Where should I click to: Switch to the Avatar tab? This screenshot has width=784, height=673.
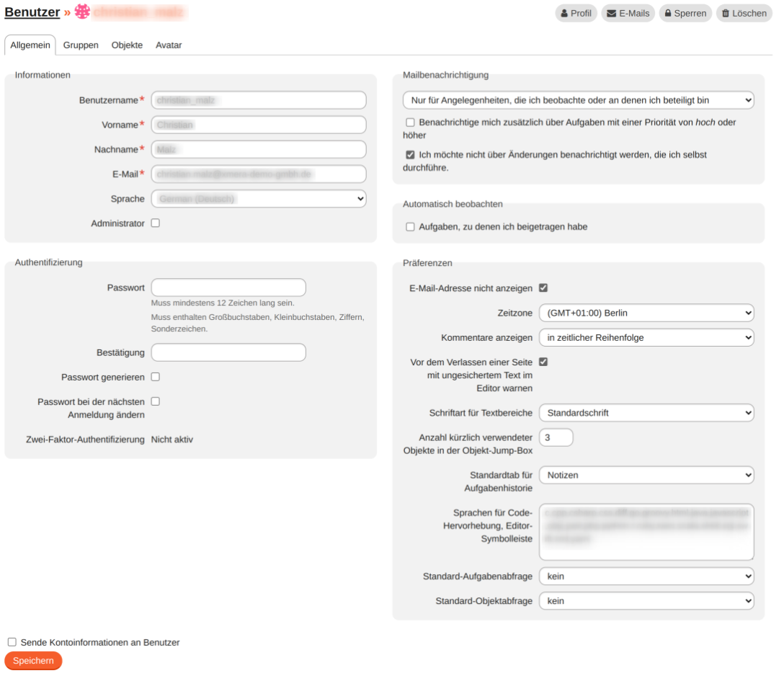[169, 45]
